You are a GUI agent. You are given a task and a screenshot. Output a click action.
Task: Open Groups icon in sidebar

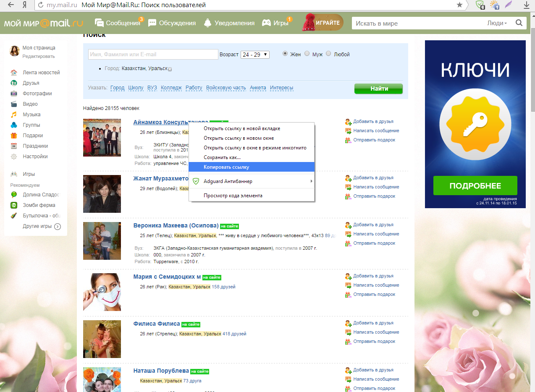[x=14, y=125]
